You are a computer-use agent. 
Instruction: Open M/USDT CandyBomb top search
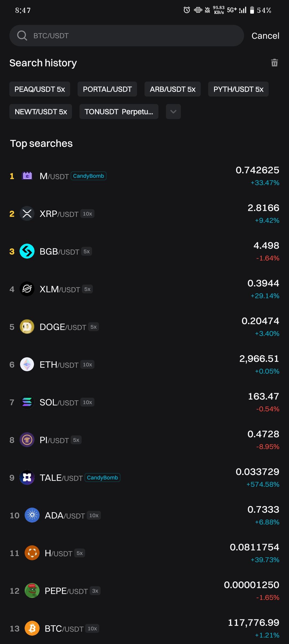pos(144,176)
